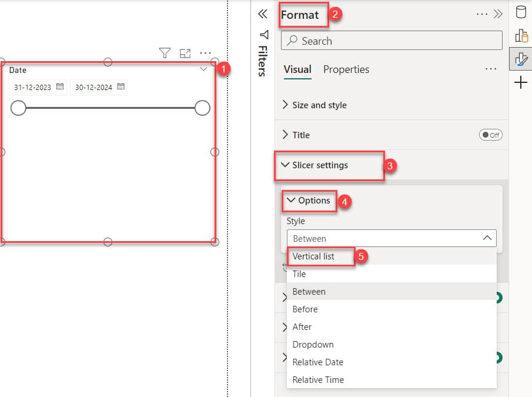The image size is (532, 397).
Task: Click the left handle of the date slider
Action: point(18,108)
